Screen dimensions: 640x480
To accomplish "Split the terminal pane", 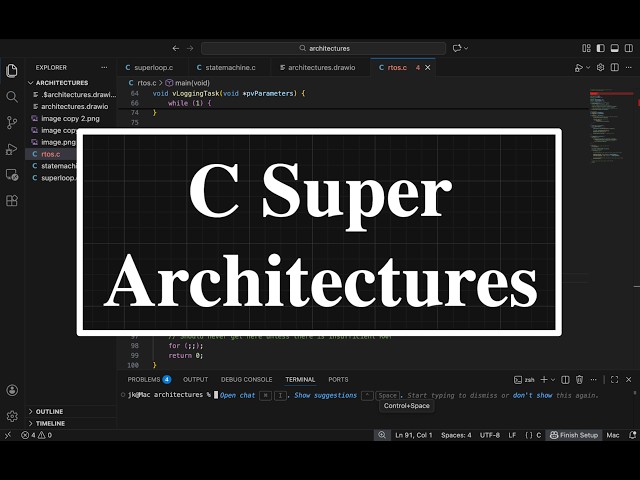I will (x=565, y=380).
